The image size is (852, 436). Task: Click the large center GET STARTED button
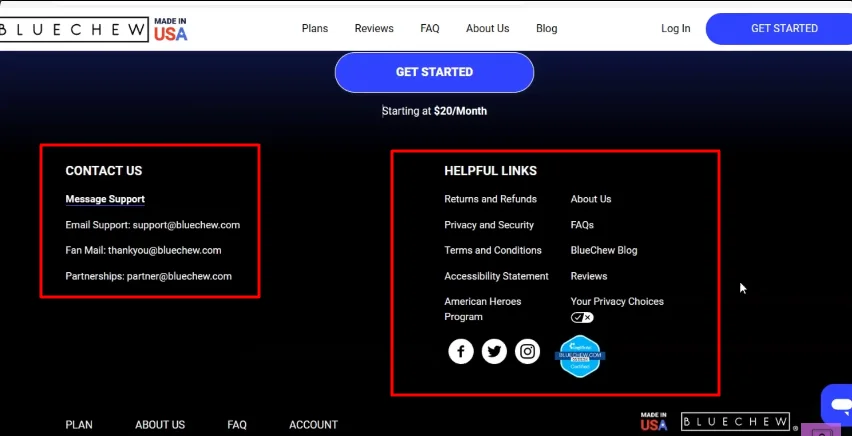pyautogui.click(x=434, y=72)
